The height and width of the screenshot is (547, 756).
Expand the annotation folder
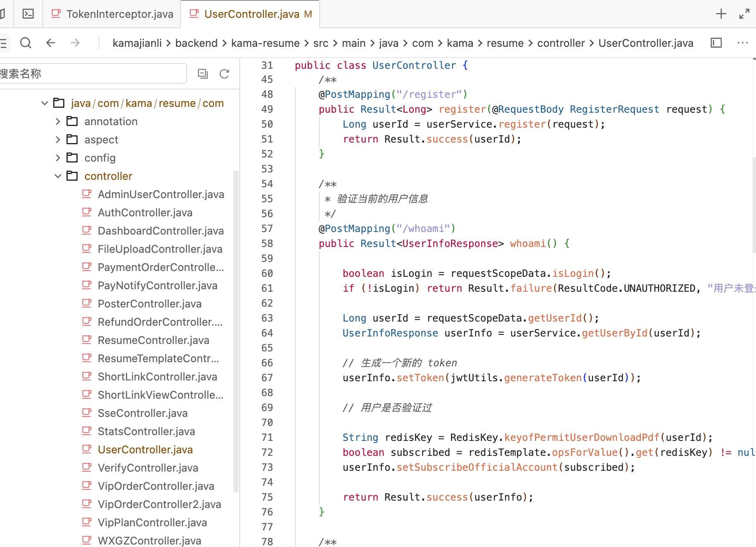58,121
